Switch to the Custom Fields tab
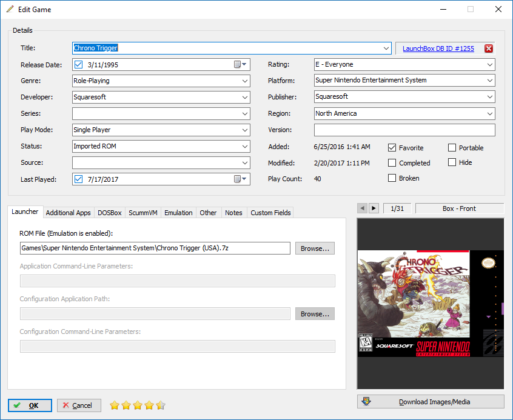This screenshot has width=513, height=420. pyautogui.click(x=270, y=213)
